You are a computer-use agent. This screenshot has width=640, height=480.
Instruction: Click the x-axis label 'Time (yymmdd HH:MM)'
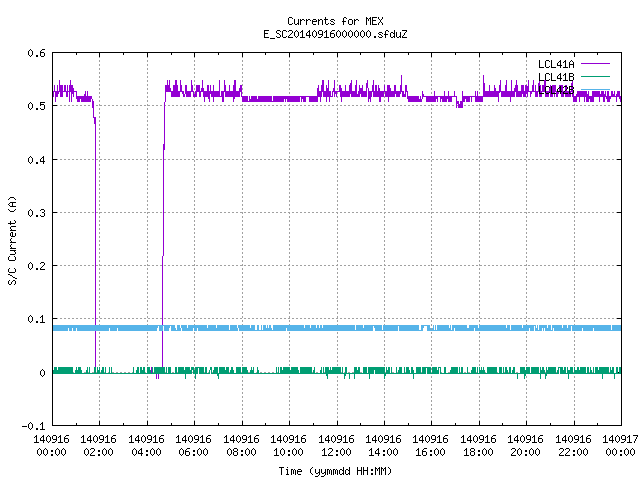tap(335, 471)
